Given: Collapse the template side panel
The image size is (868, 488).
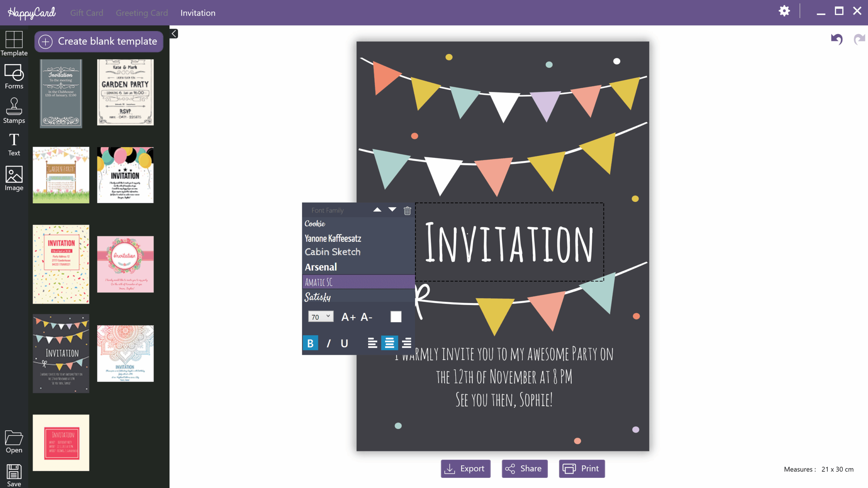Looking at the screenshot, I should [x=174, y=34].
